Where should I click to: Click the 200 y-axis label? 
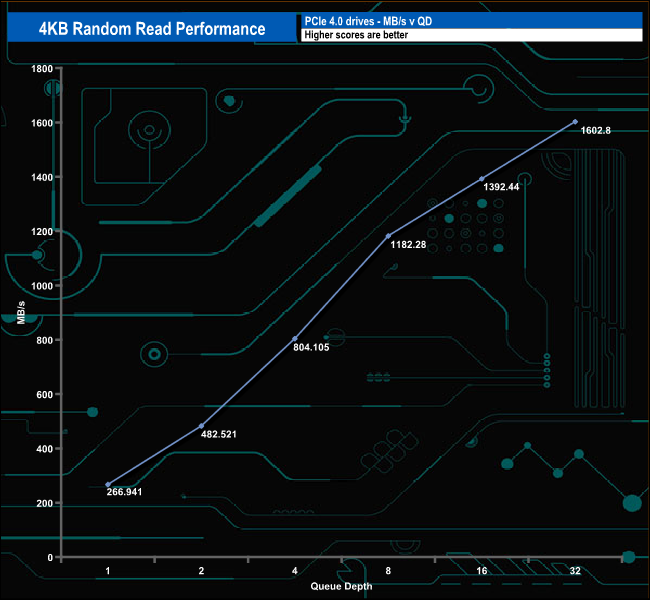click(x=44, y=503)
